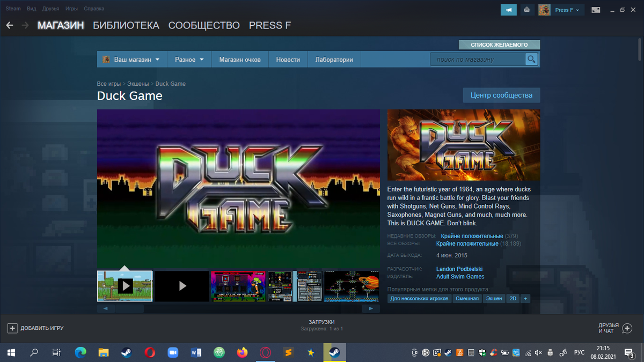Screen dimensions: 644x362
Task: Open the announcements megaphone icon
Action: click(x=508, y=10)
